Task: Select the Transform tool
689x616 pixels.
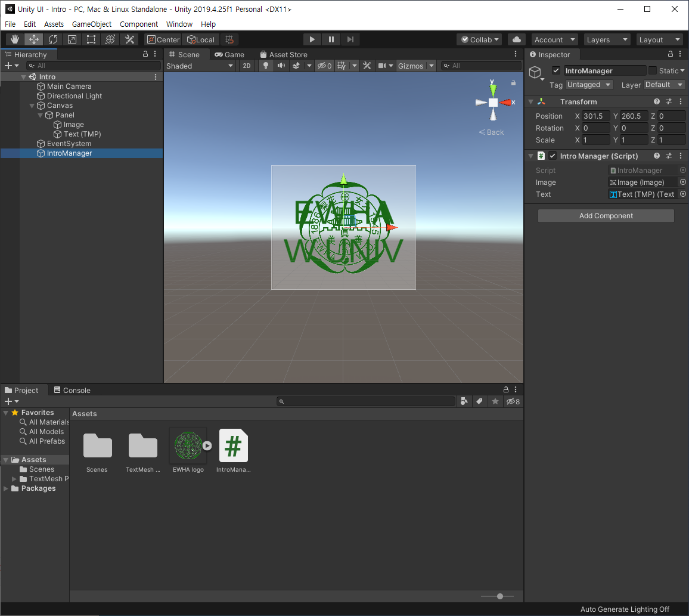Action: pyautogui.click(x=110, y=39)
